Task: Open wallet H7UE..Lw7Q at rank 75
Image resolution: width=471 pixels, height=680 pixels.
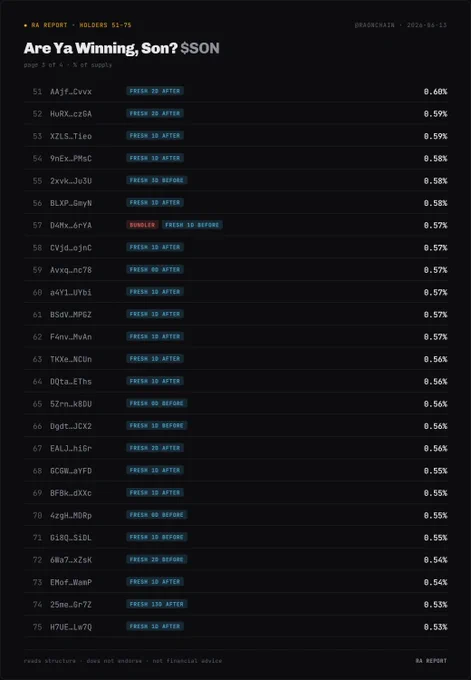Action: point(71,627)
